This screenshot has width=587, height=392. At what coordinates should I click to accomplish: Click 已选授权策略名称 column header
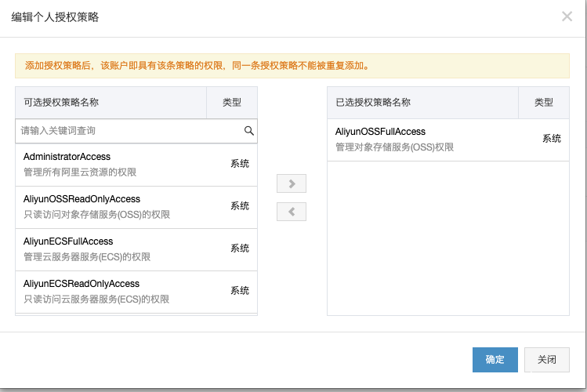(x=373, y=103)
